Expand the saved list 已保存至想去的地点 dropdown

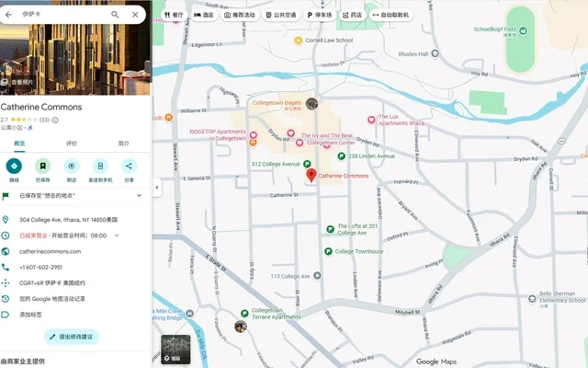(x=139, y=195)
